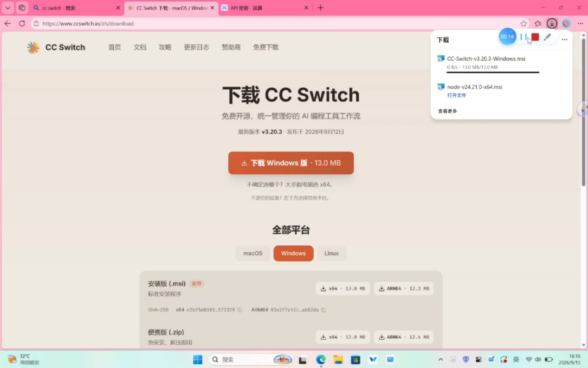Viewport: 588px width, 368px height.
Task: Pause the screen recording
Action: click(523, 37)
